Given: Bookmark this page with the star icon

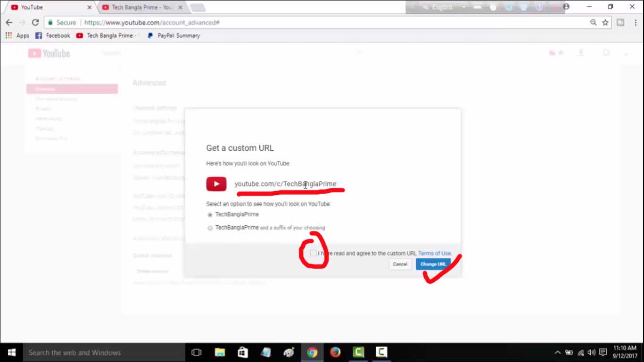Looking at the screenshot, I should pyautogui.click(x=605, y=23).
